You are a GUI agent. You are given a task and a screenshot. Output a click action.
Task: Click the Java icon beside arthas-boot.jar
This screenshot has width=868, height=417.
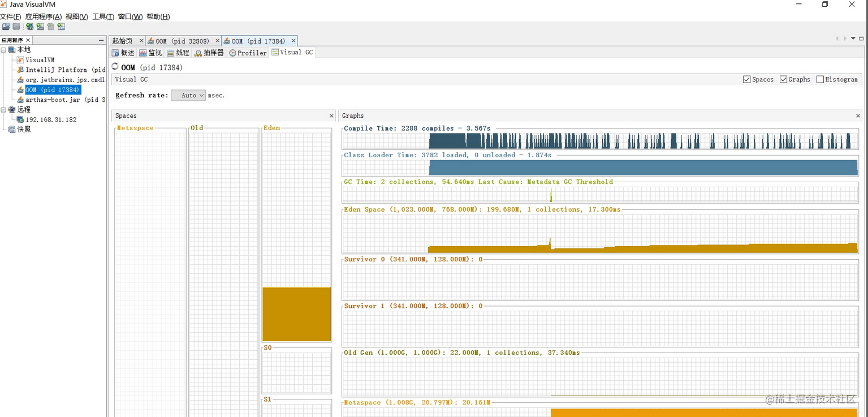[x=20, y=100]
